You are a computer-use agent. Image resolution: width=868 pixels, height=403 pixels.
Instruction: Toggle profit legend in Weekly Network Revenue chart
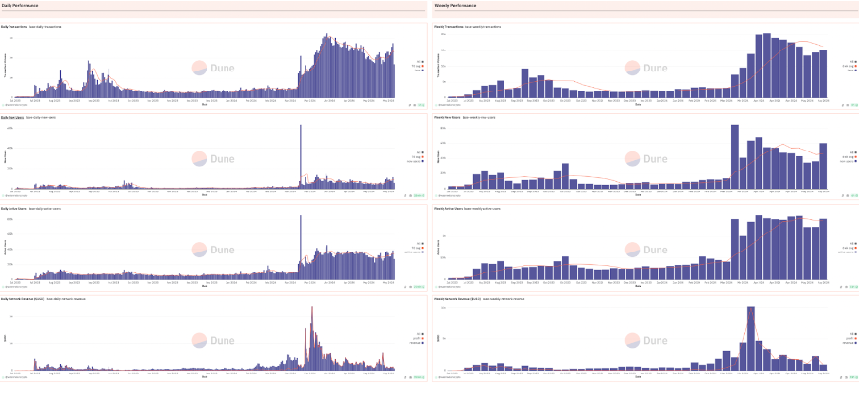852,339
